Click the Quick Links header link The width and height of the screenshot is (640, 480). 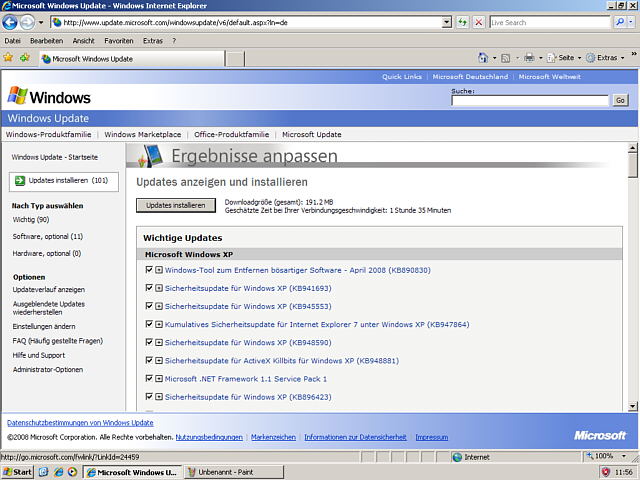(402, 77)
